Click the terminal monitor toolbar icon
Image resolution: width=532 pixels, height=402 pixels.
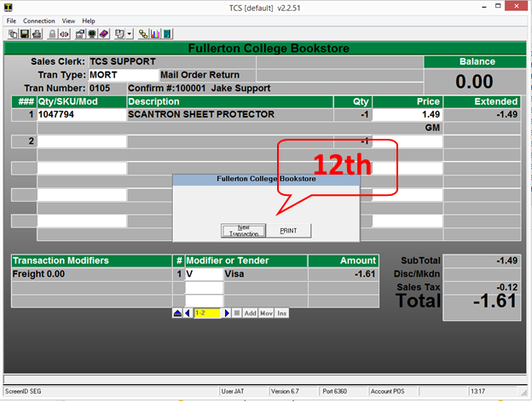pyautogui.click(x=91, y=34)
